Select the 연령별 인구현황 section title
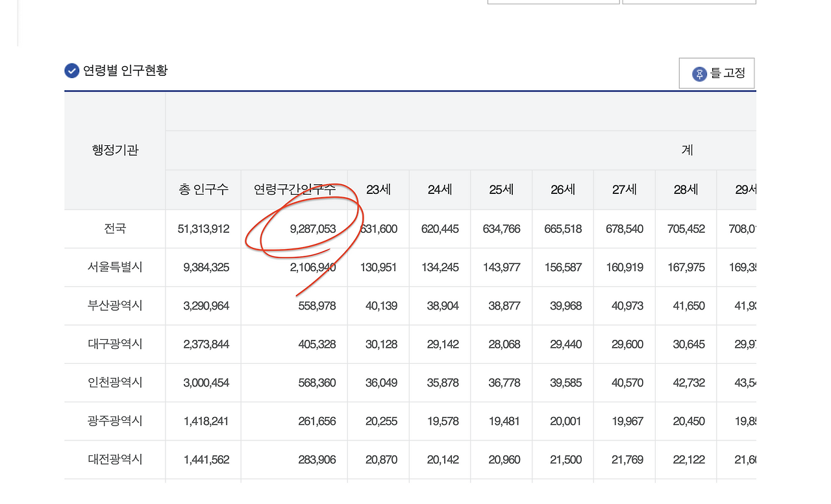The image size is (831, 504). 125,71
